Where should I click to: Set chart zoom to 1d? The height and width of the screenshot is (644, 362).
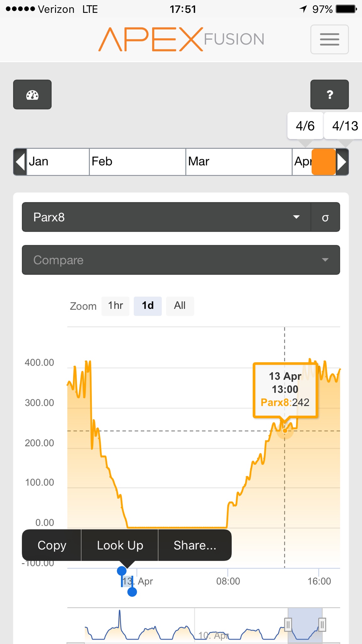coord(148,306)
